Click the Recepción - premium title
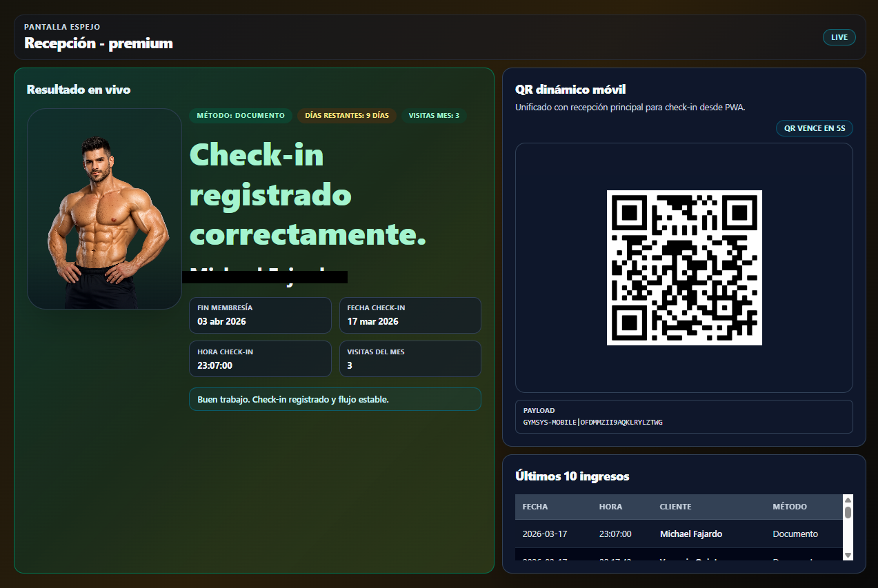The height and width of the screenshot is (588, 878). (x=99, y=43)
